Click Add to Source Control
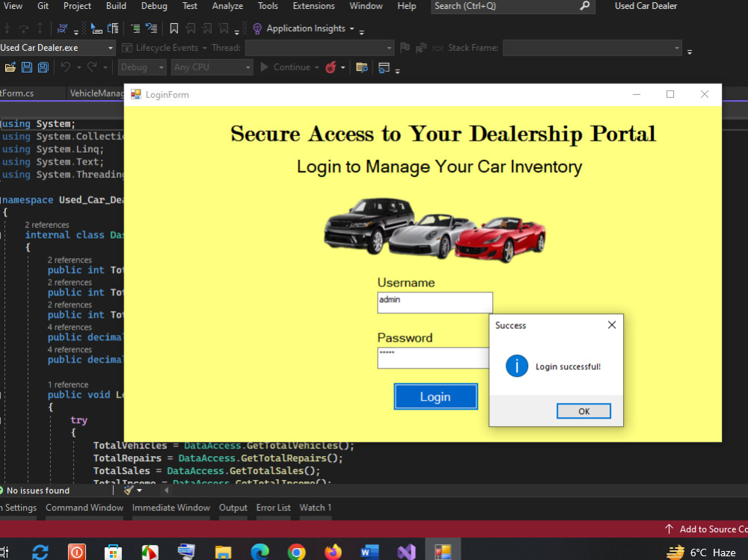The image size is (748, 560). point(706,529)
